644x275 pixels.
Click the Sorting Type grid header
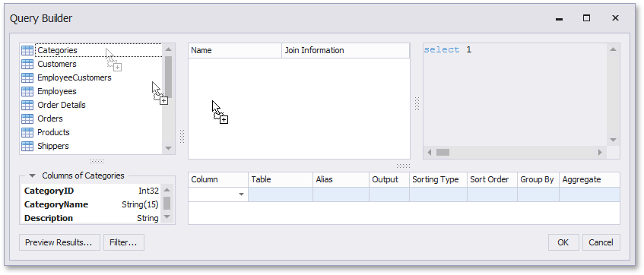[438, 180]
